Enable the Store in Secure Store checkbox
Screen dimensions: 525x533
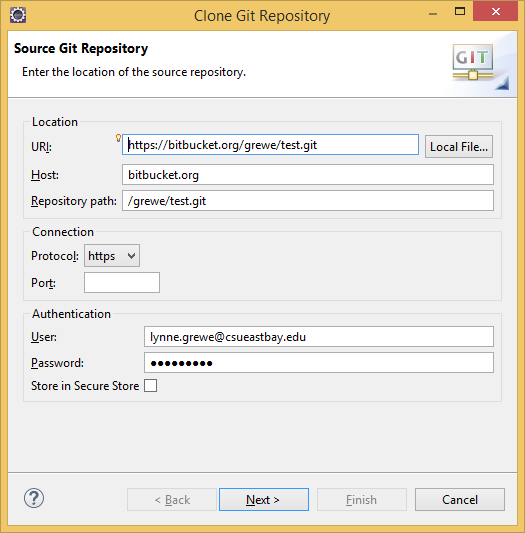click(x=150, y=386)
